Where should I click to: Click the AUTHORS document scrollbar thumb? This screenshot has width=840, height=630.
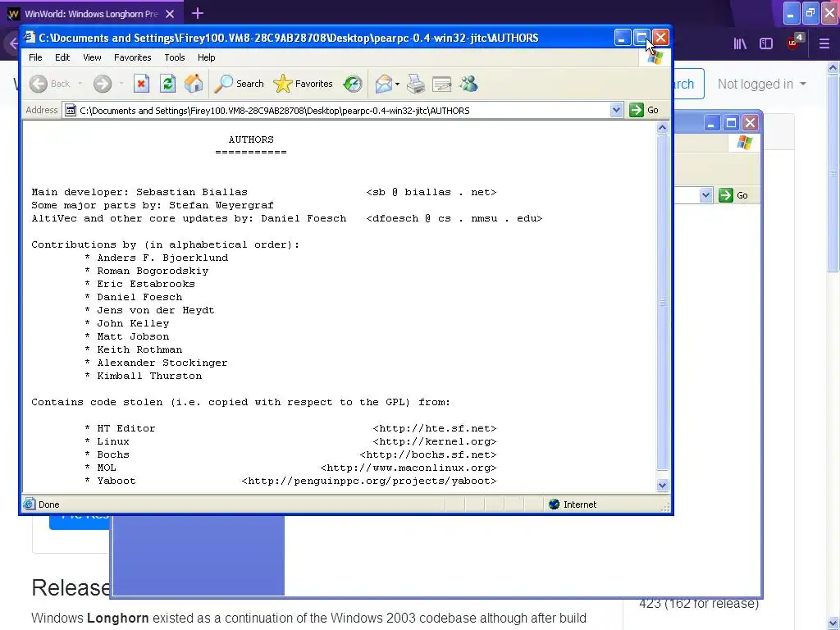point(662,303)
